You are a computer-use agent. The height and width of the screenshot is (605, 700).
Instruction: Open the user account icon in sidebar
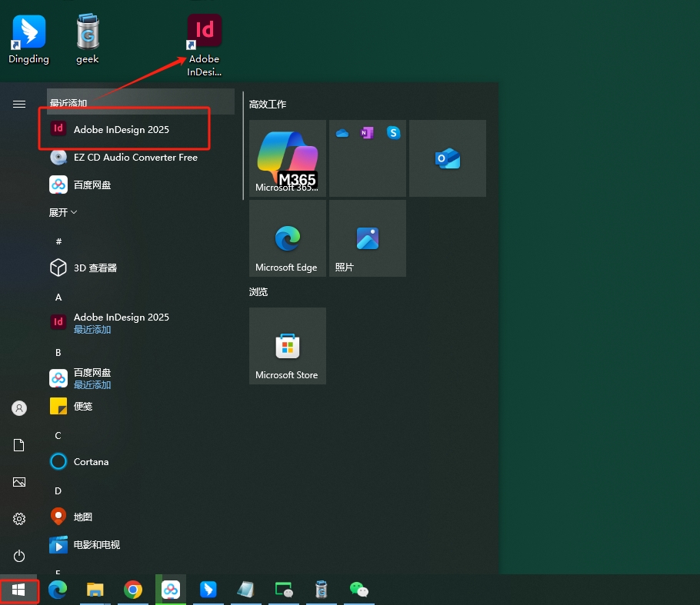tap(19, 408)
